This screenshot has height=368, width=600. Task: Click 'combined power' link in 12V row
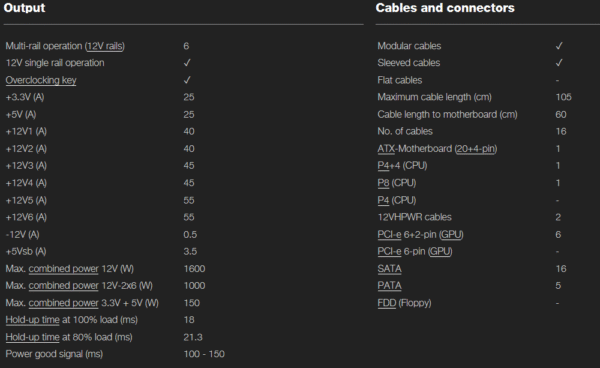point(64,269)
